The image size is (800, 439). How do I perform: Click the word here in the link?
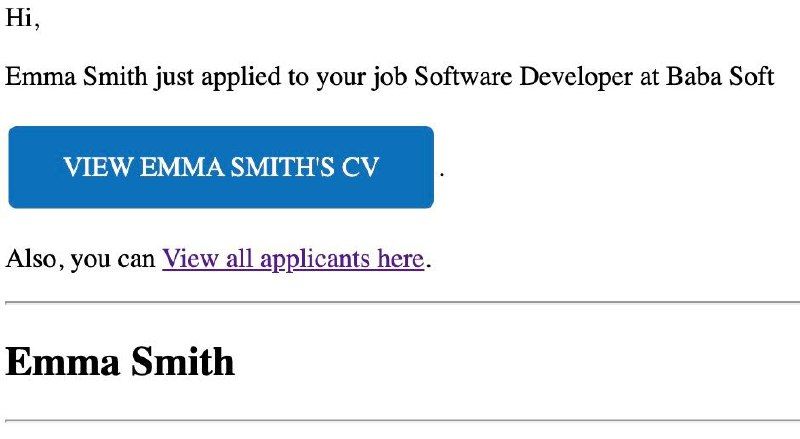point(401,259)
